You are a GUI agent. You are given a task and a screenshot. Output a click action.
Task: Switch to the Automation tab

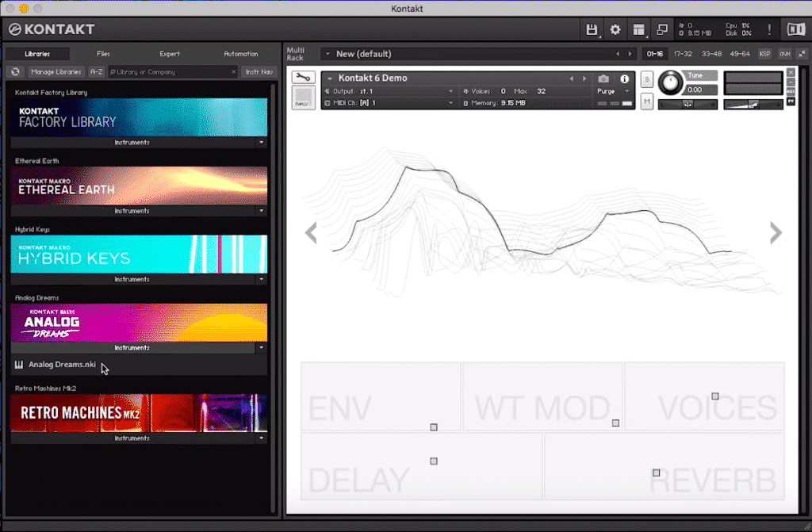click(x=241, y=54)
